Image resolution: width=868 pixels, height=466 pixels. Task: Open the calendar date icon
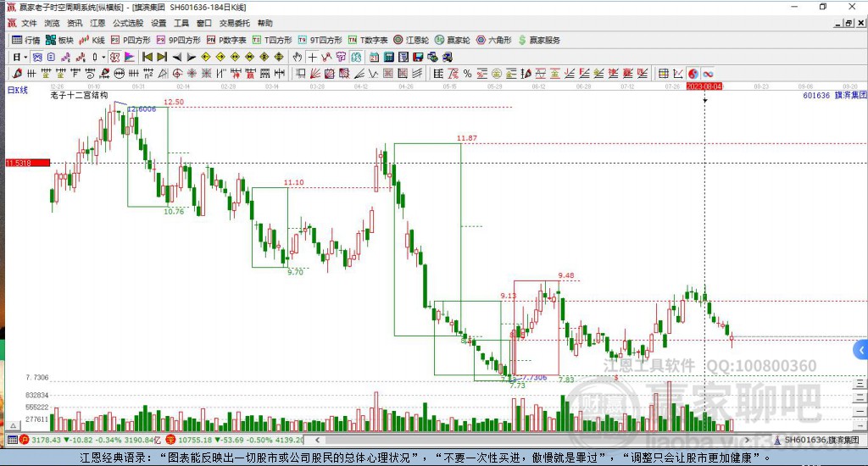click(374, 57)
